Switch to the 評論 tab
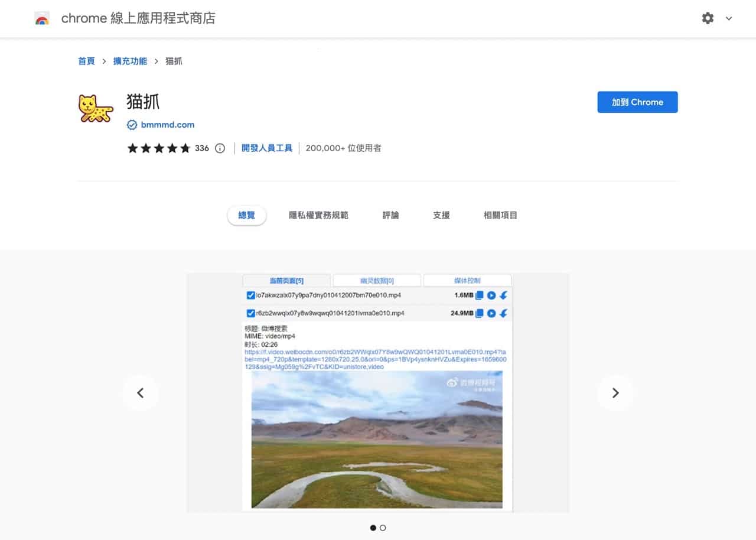Screen dimensions: 756x540 (x=390, y=215)
